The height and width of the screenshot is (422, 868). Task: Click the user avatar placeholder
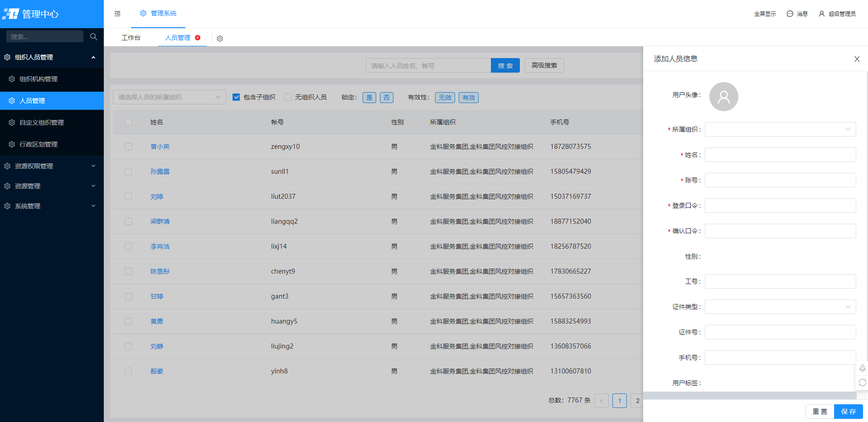tap(723, 97)
